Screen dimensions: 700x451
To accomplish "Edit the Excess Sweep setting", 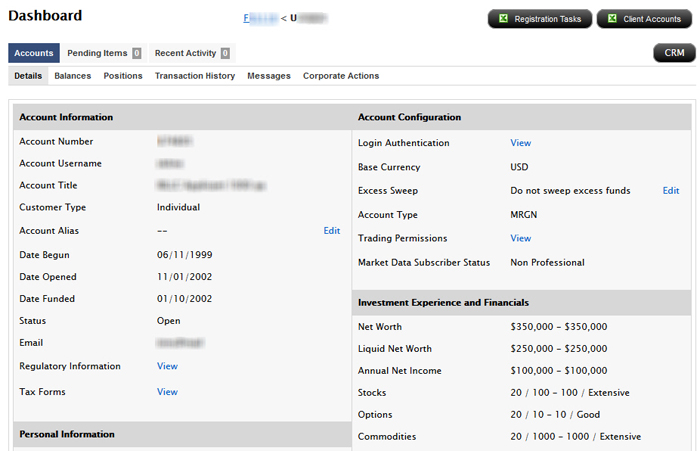I will click(x=671, y=191).
